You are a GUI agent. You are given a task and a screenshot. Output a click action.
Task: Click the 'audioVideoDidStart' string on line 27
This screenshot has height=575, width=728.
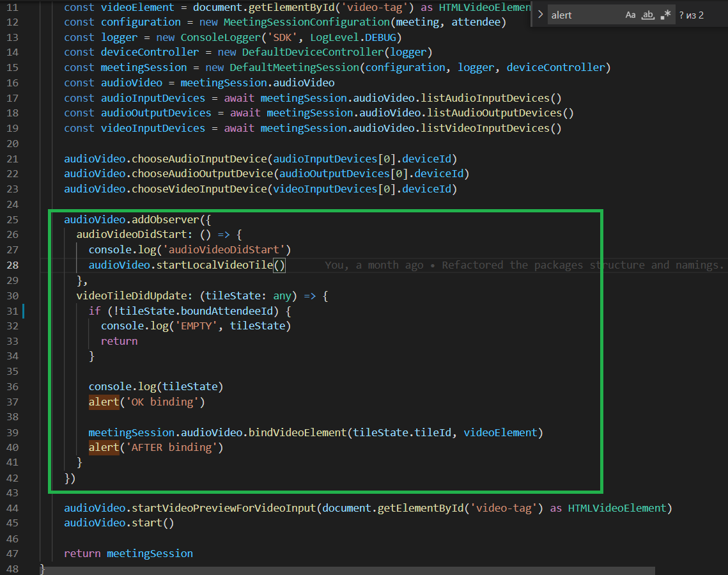(x=224, y=250)
